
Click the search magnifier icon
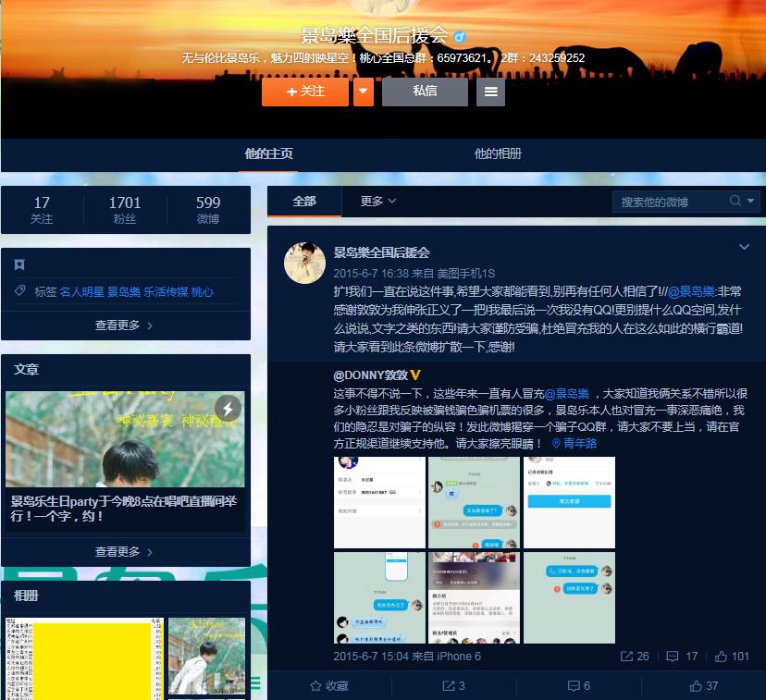click(x=735, y=202)
